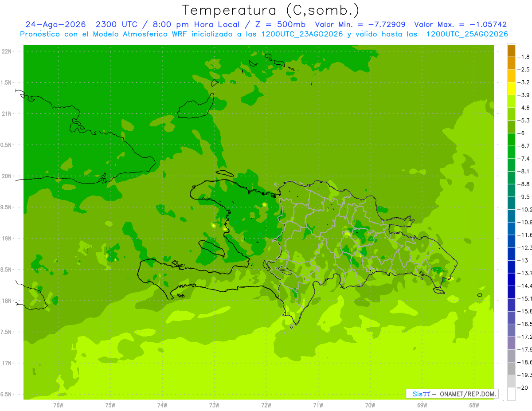532x411 pixels.
Task: Click the "76W" longitude axis label
Action: [58, 405]
